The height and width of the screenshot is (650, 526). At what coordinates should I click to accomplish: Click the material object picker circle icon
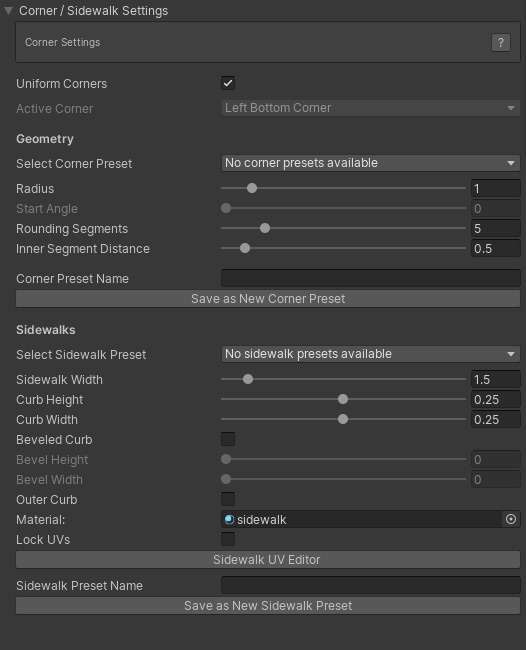tap(511, 519)
